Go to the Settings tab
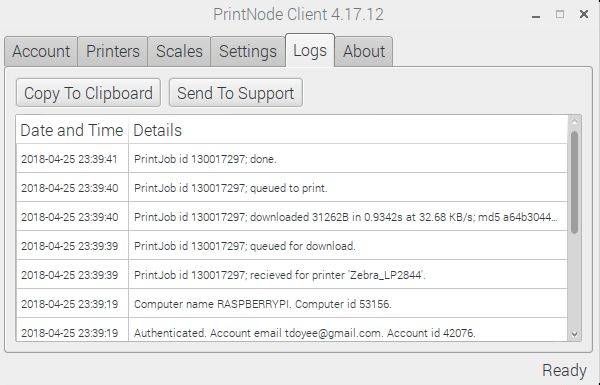This screenshot has width=600, height=385. pyautogui.click(x=248, y=51)
